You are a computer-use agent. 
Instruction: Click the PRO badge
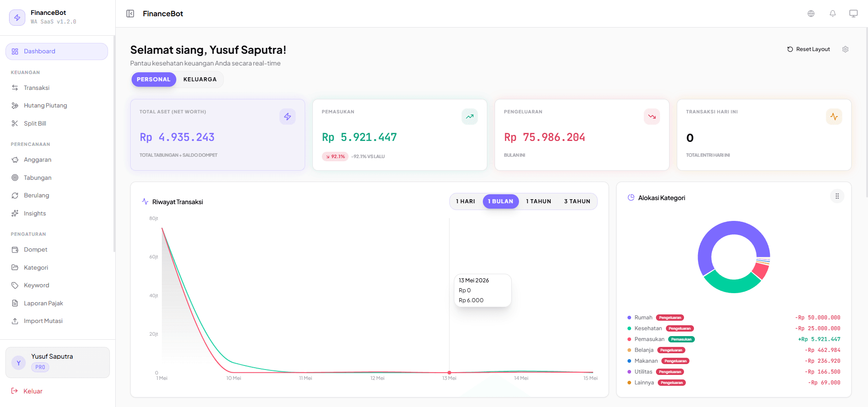40,367
